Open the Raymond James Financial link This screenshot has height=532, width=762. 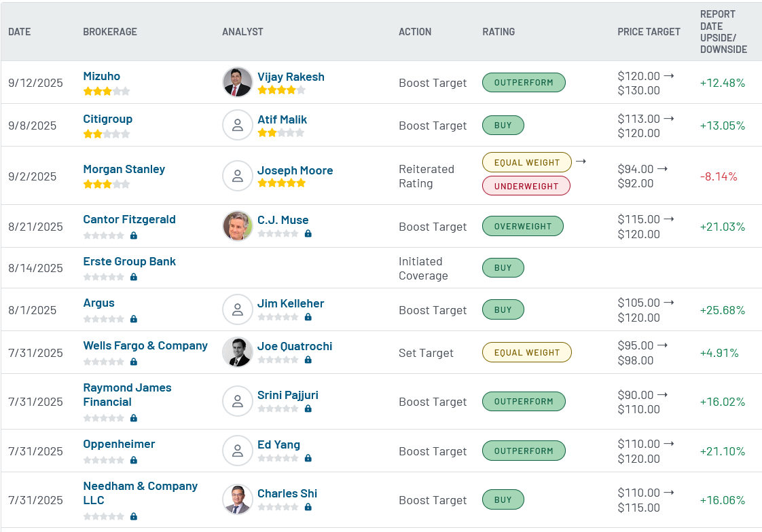coord(127,395)
